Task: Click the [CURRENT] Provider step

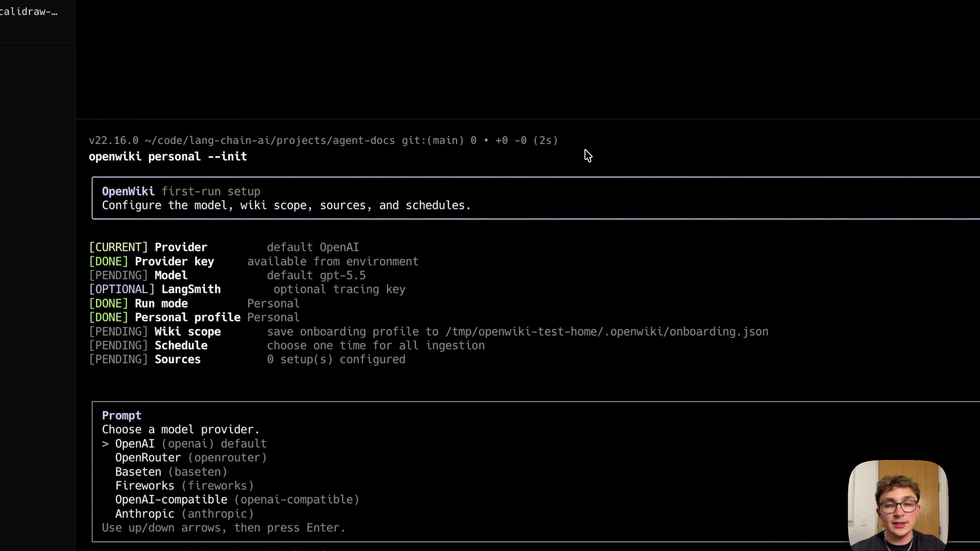Action: 224,247
